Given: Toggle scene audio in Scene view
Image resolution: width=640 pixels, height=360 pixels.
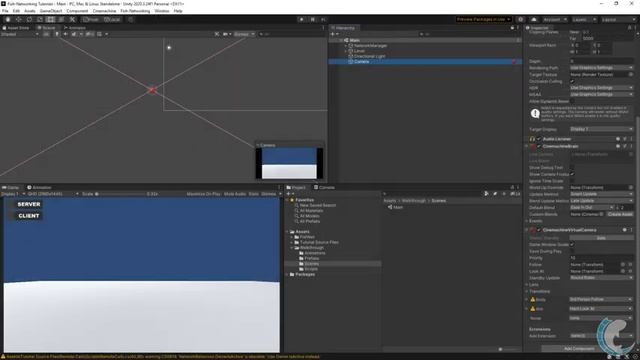Looking at the screenshot, I should click(x=65, y=34).
